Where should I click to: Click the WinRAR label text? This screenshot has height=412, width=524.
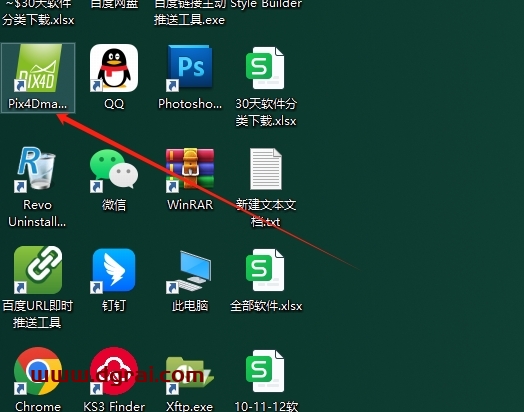point(190,205)
